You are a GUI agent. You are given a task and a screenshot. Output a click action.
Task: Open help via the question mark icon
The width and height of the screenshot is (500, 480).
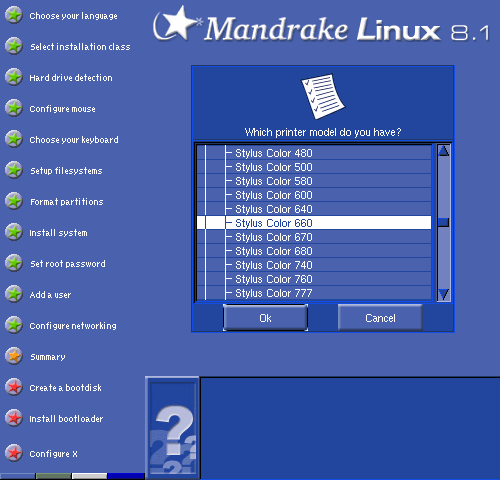tap(172, 428)
